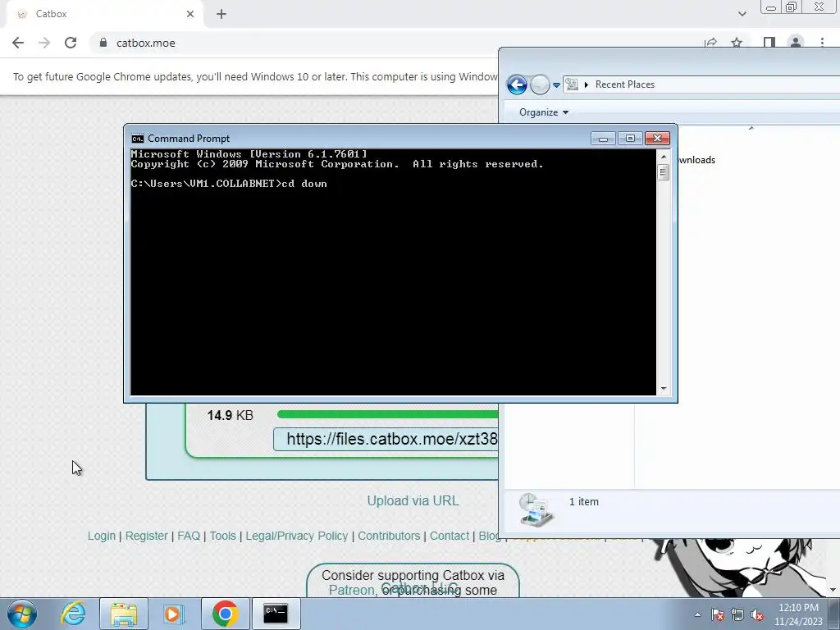Click the 14.9 KB file size text
This screenshot has height=630, width=840.
coord(230,416)
